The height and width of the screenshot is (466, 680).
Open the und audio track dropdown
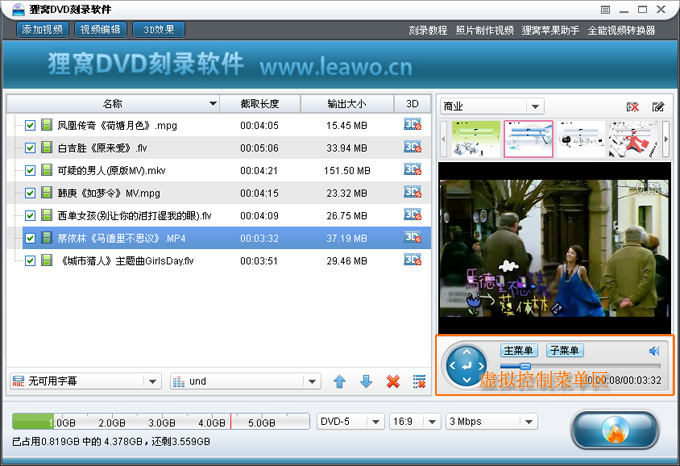[245, 381]
